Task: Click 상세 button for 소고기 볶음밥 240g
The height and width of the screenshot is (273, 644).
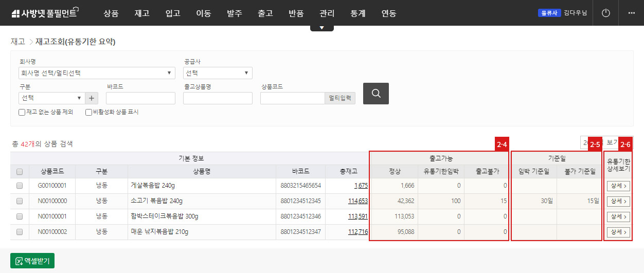Action: (618, 201)
